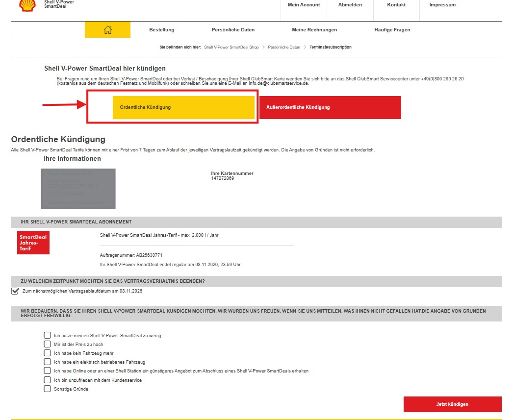Click Abmelden to log out
The width and height of the screenshot is (514, 420).
350,5
